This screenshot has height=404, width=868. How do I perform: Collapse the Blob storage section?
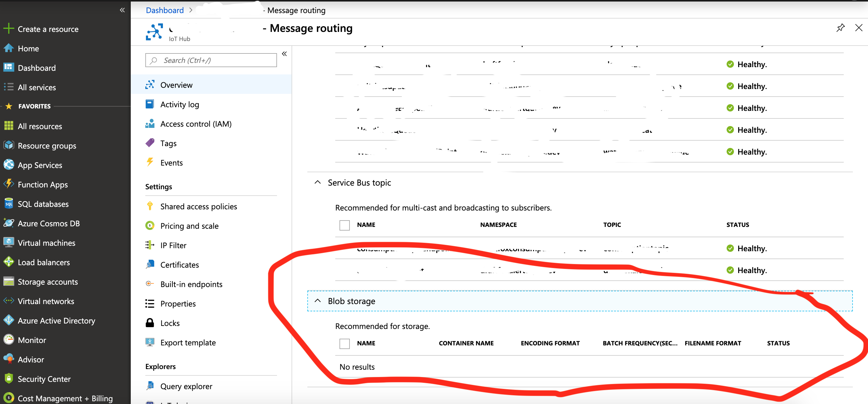pos(317,301)
